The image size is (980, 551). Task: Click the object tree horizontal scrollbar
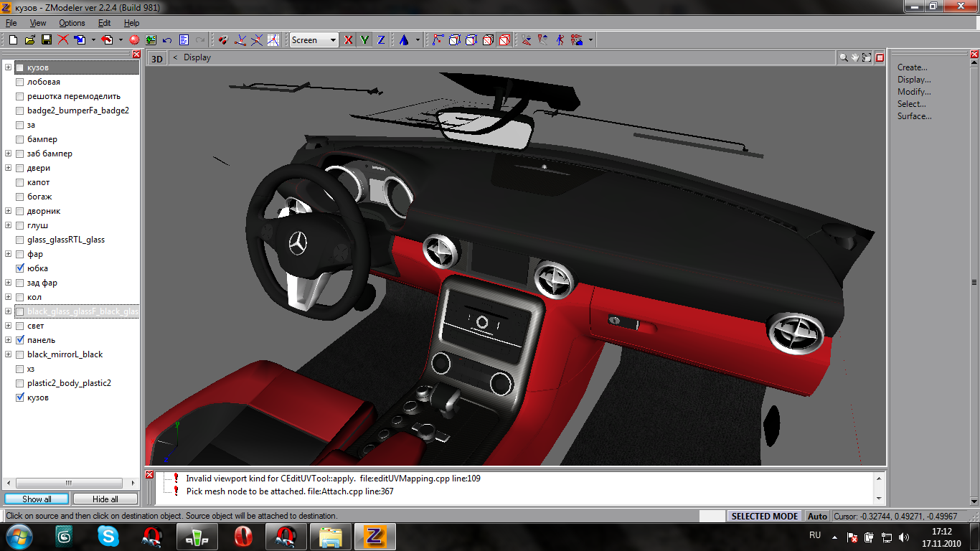[70, 484]
